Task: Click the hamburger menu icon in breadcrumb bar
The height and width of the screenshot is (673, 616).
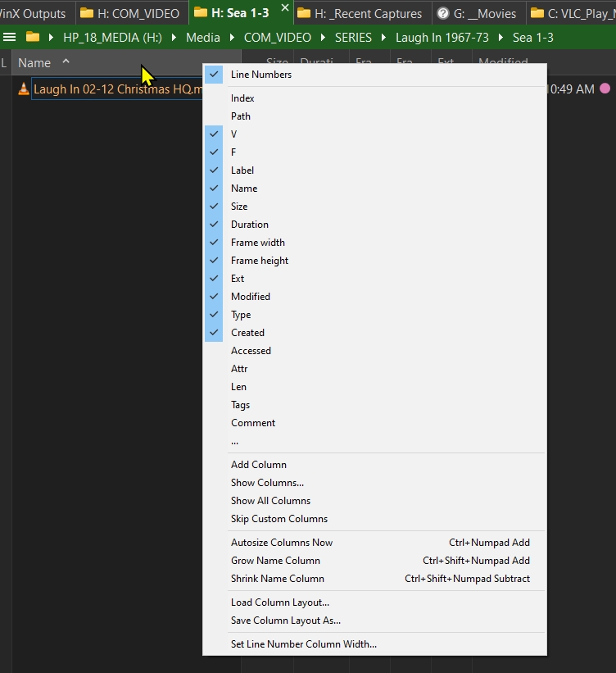Action: point(10,38)
